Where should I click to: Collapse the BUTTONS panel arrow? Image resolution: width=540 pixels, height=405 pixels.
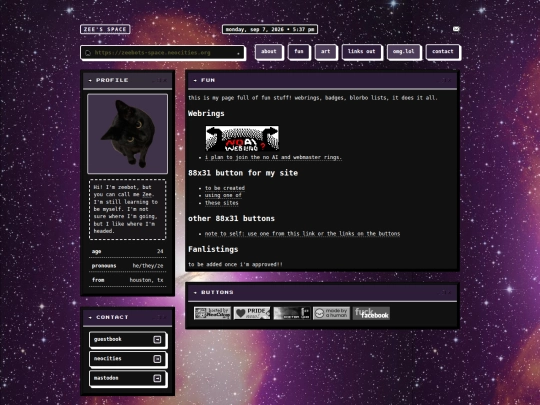click(195, 292)
